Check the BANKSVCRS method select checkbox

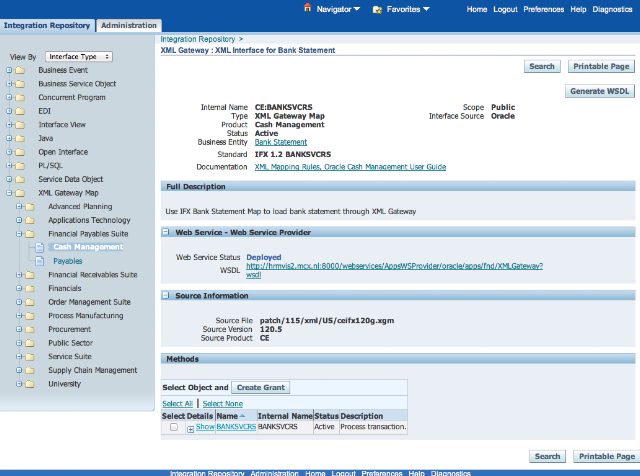[174, 427]
